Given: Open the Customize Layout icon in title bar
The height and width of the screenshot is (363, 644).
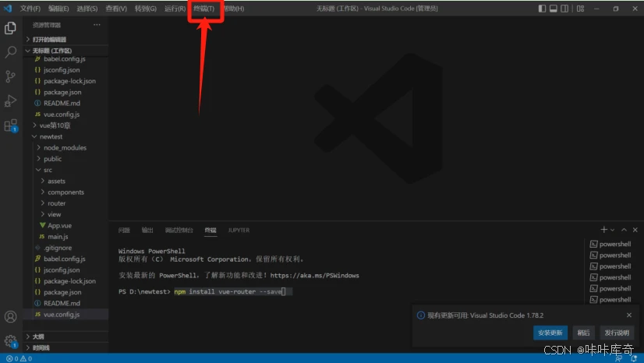Looking at the screenshot, I should [580, 9].
